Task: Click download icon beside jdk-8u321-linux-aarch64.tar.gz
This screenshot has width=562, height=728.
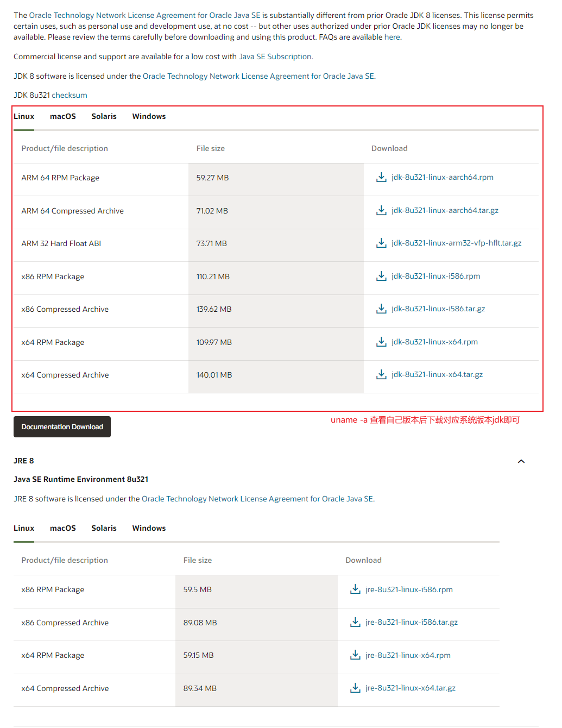Action: (x=381, y=210)
